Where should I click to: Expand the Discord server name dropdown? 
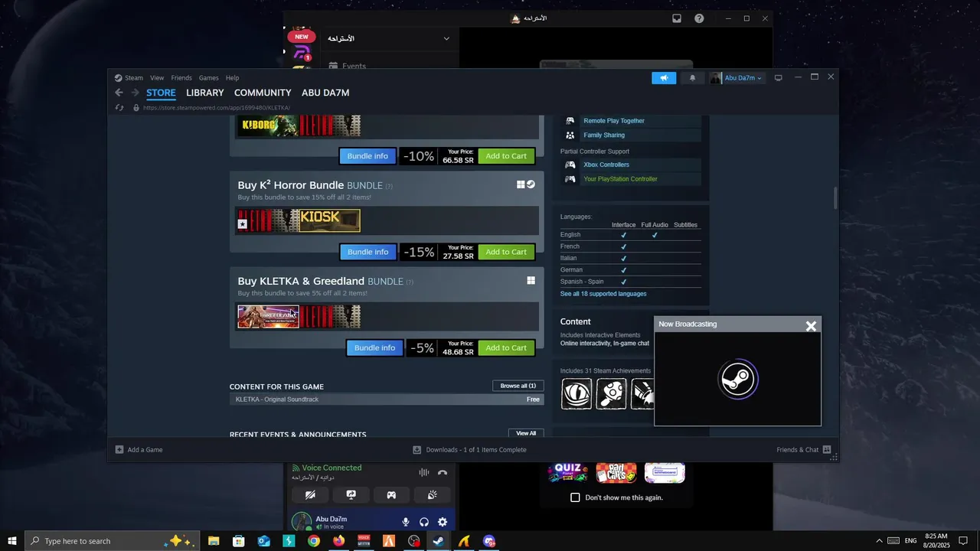pos(446,38)
